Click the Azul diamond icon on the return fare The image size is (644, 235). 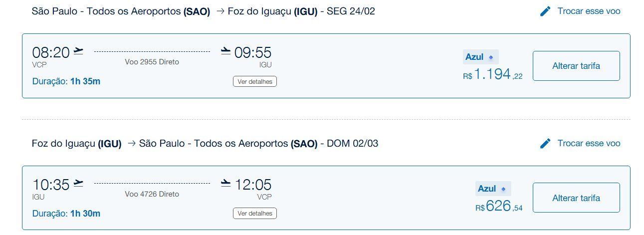tap(503, 189)
